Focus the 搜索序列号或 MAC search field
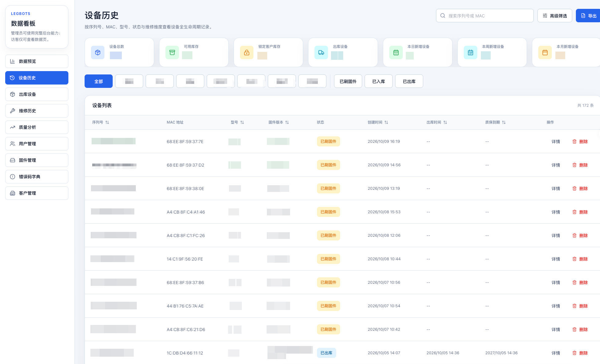600x364 pixels. (485, 16)
